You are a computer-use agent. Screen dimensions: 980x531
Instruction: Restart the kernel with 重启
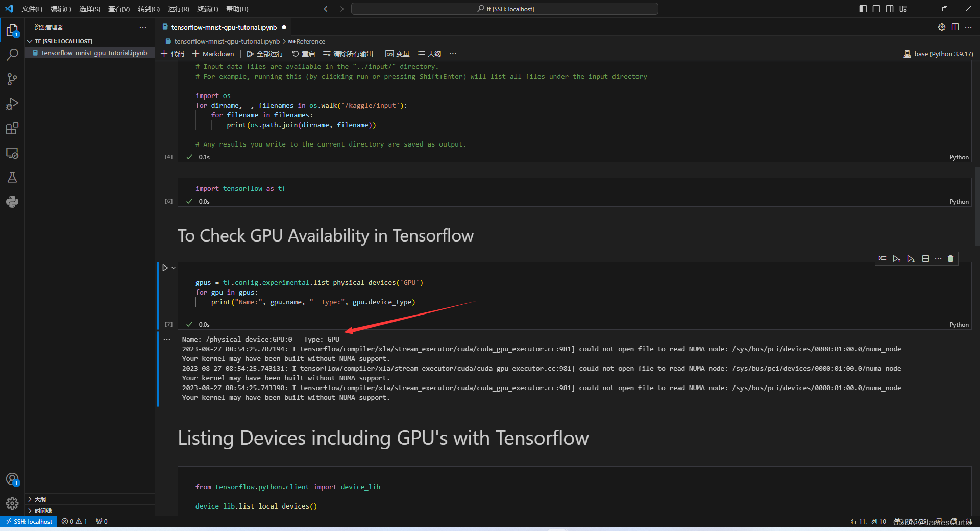tap(304, 54)
